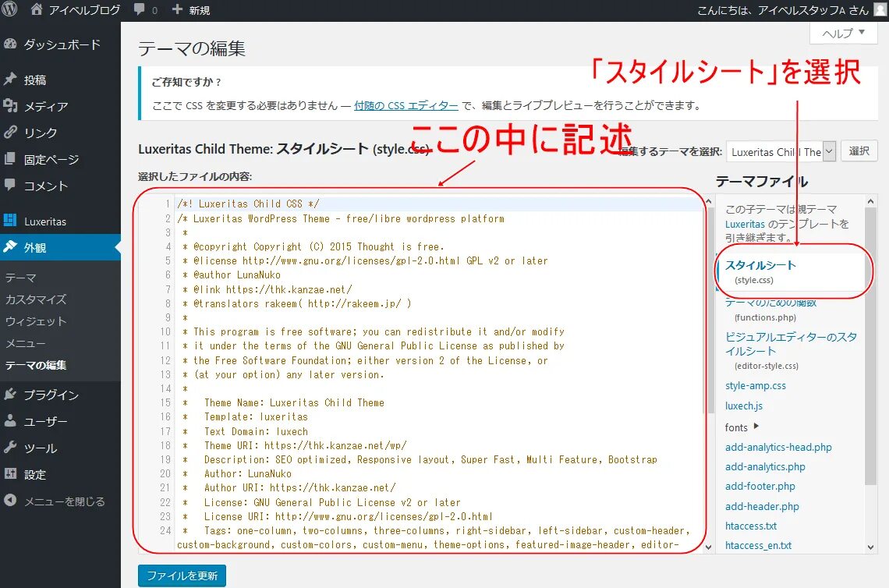Image resolution: width=889 pixels, height=588 pixels.
Task: Open luxech.js file
Action: tap(744, 406)
